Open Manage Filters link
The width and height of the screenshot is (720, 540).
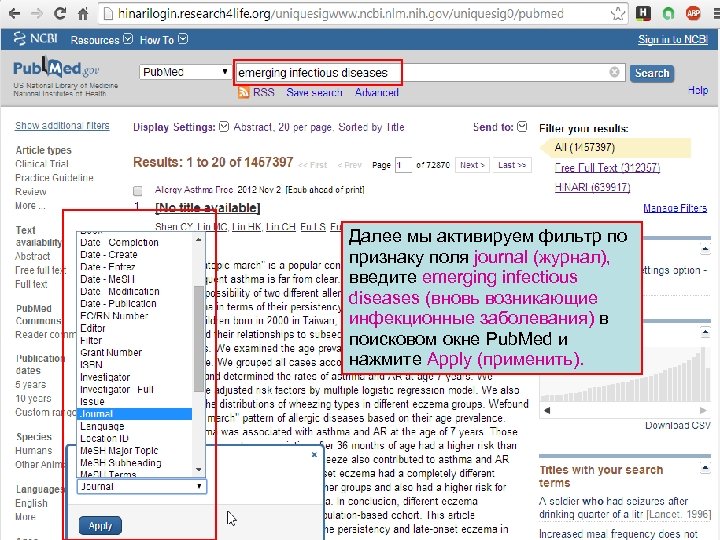(x=675, y=208)
